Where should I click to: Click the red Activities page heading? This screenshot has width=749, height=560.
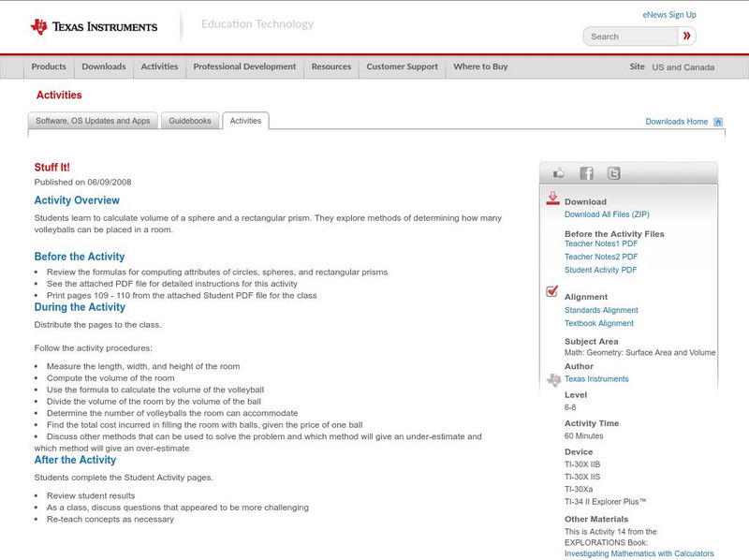59,96
